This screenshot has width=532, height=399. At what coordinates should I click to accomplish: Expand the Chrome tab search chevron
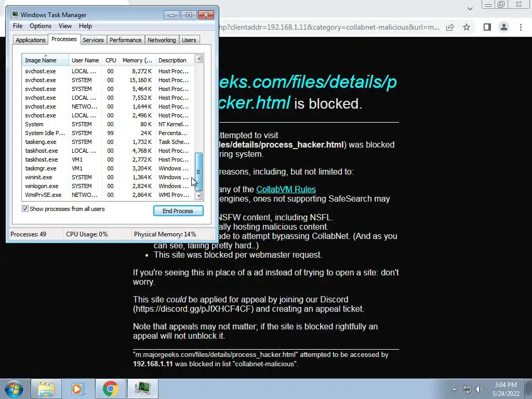[x=470, y=8]
